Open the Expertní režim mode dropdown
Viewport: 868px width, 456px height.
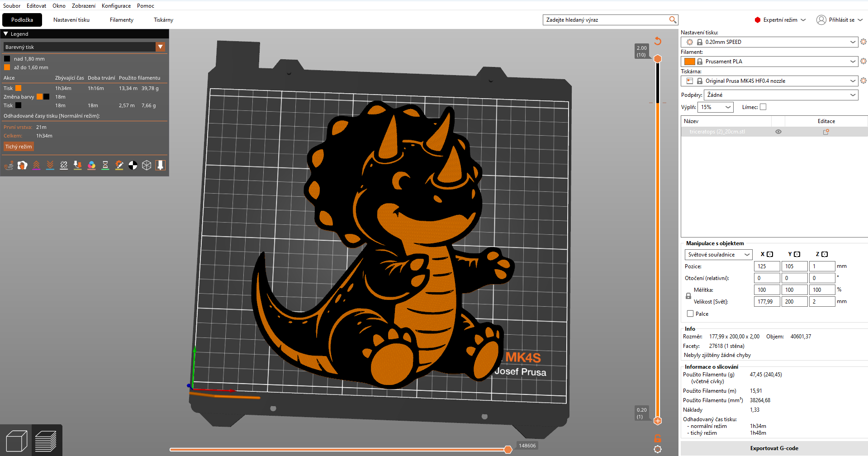(x=780, y=20)
